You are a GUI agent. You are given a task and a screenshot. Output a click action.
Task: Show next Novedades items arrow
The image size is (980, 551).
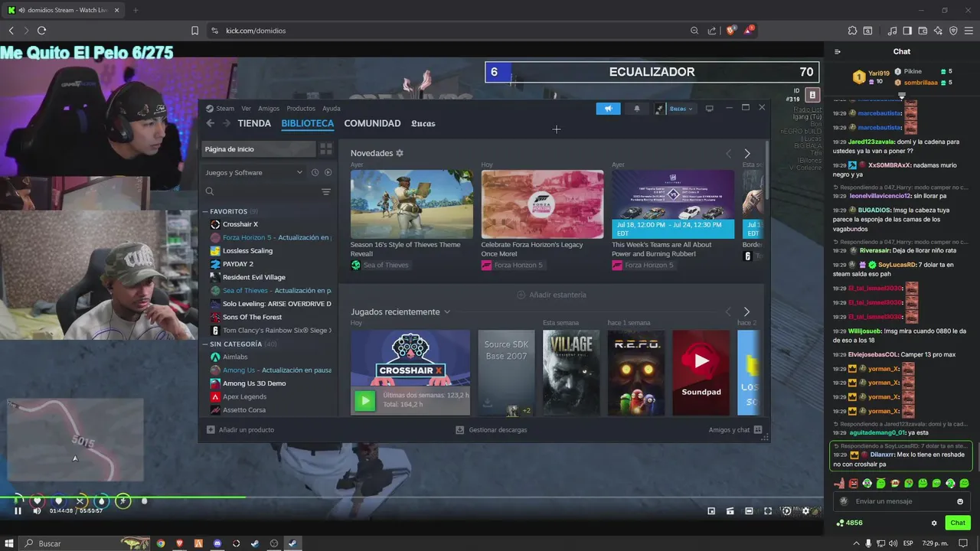tap(747, 154)
